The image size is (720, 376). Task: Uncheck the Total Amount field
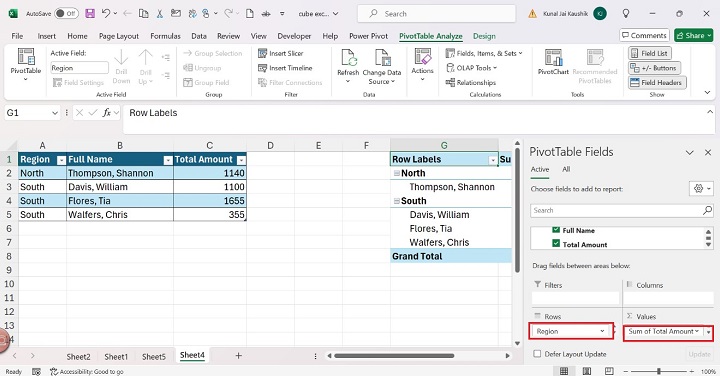(556, 243)
